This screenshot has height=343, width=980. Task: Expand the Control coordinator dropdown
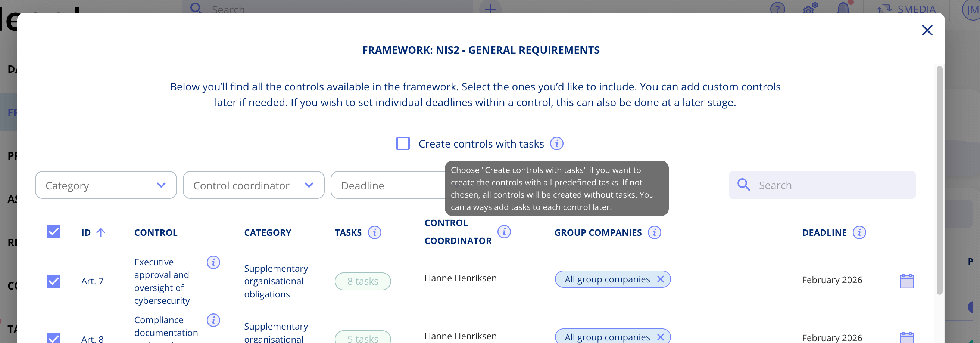tap(253, 185)
